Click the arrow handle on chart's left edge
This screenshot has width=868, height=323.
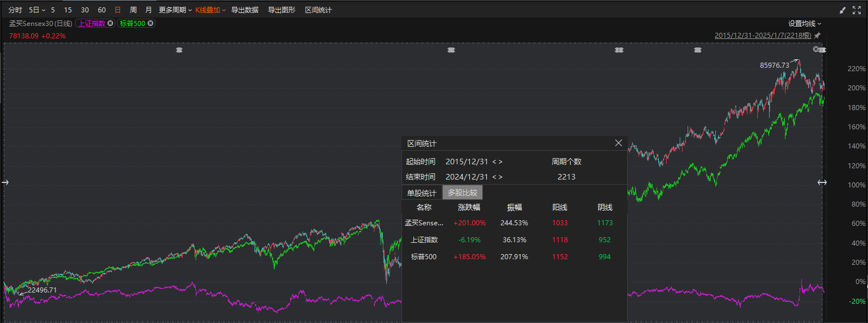pos(6,182)
